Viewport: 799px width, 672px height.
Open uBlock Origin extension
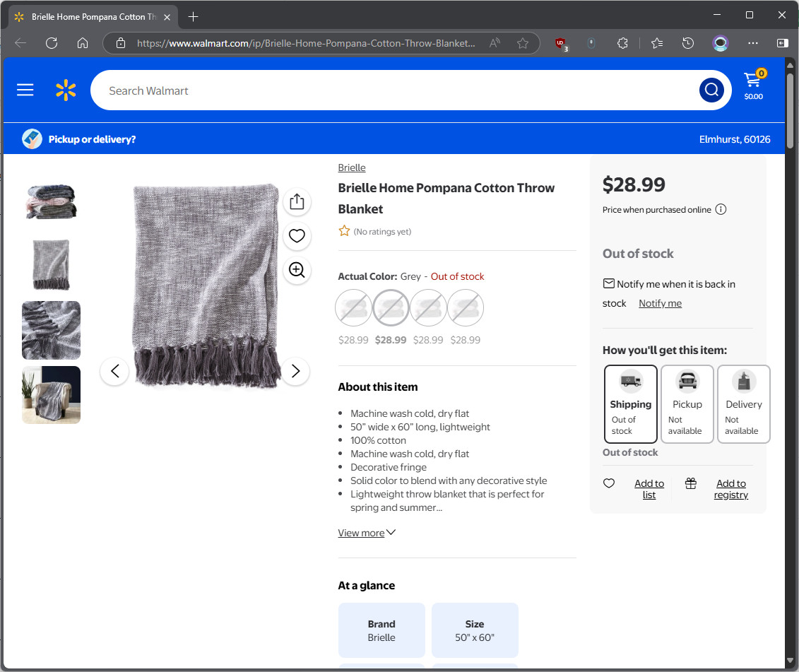click(561, 44)
